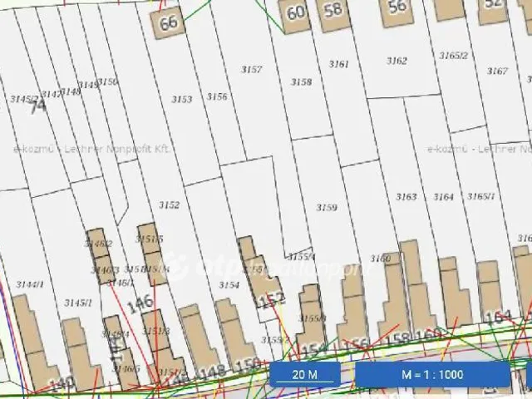Click the M = 1 : 1000 scale box
Screen dimensions: 532x399
tap(432, 374)
